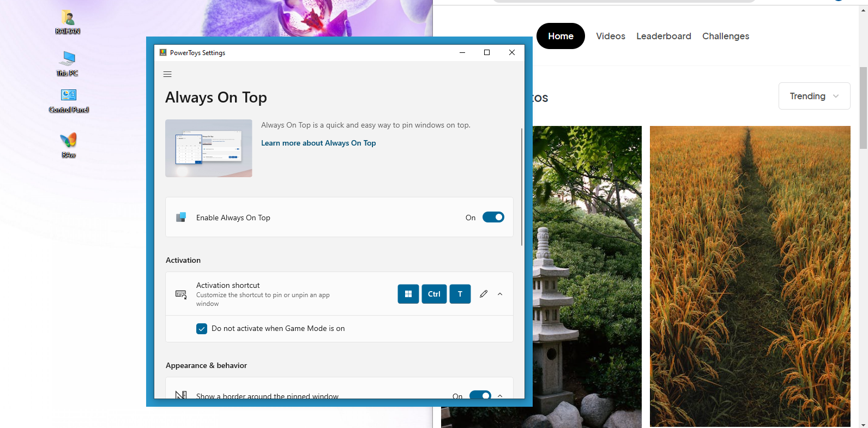This screenshot has height=428, width=868.
Task: Maximize the PowerToys Settings window
Action: click(x=487, y=52)
